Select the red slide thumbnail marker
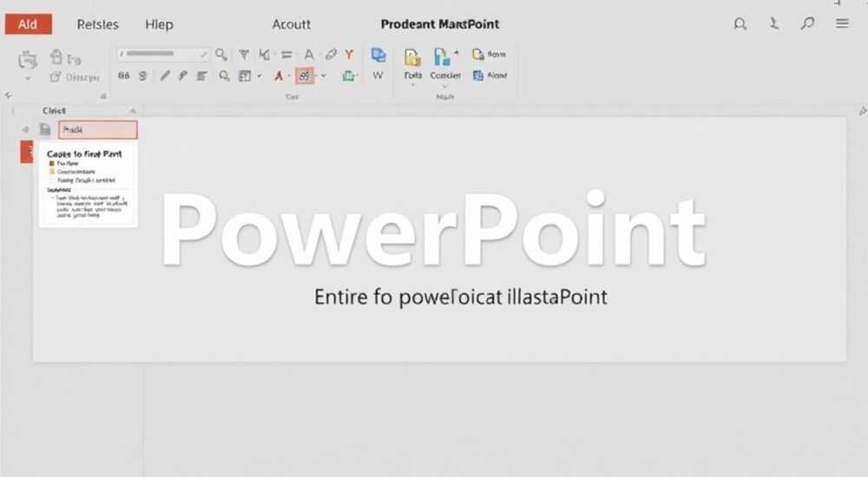The height and width of the screenshot is (477, 868). pos(27,152)
